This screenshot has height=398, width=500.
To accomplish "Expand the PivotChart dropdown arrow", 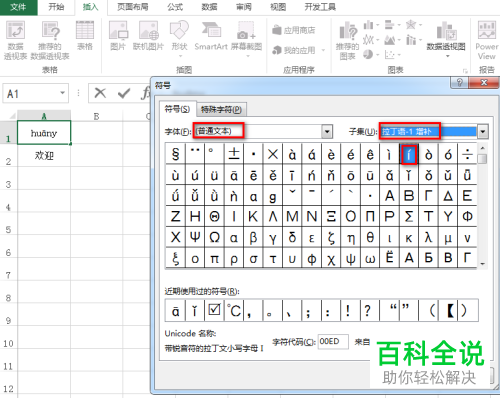I will (448, 56).
